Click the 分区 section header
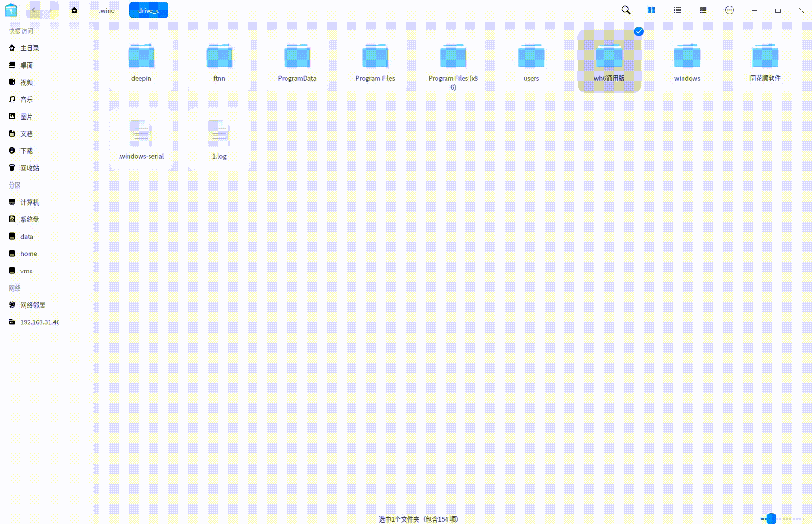The height and width of the screenshot is (524, 812). pyautogui.click(x=15, y=185)
